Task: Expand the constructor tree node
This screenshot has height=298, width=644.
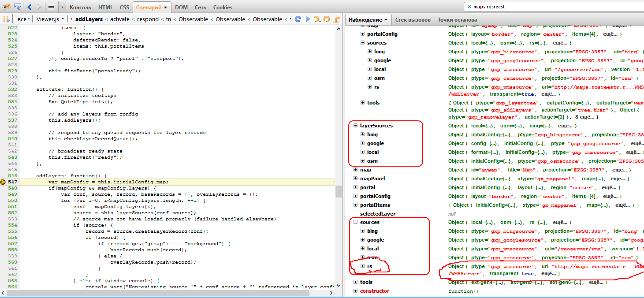Action: pyautogui.click(x=356, y=291)
